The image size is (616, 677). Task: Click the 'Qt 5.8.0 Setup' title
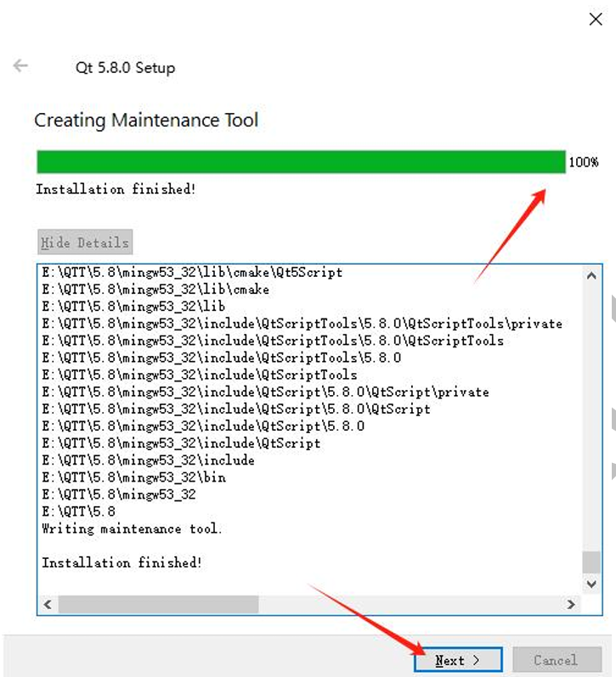click(125, 68)
